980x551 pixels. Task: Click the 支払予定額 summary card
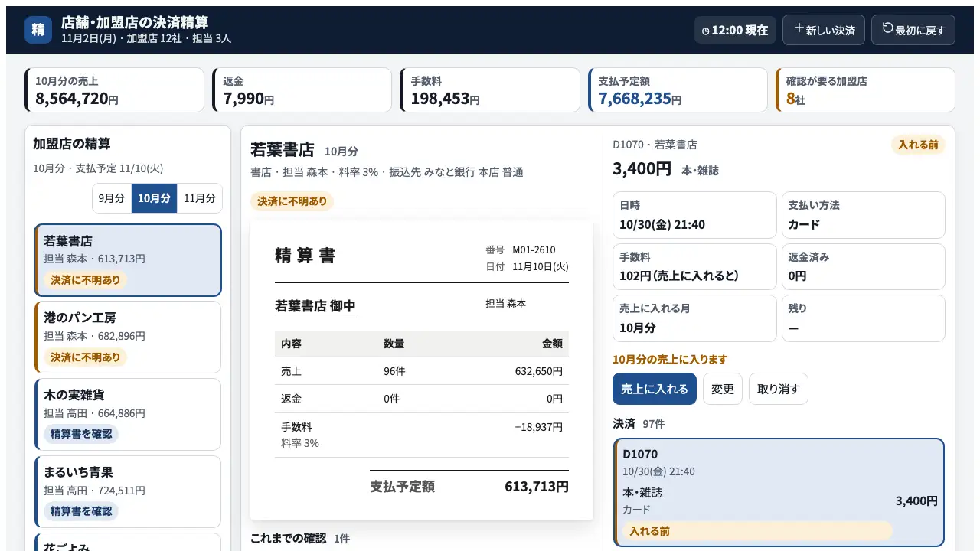tap(678, 90)
